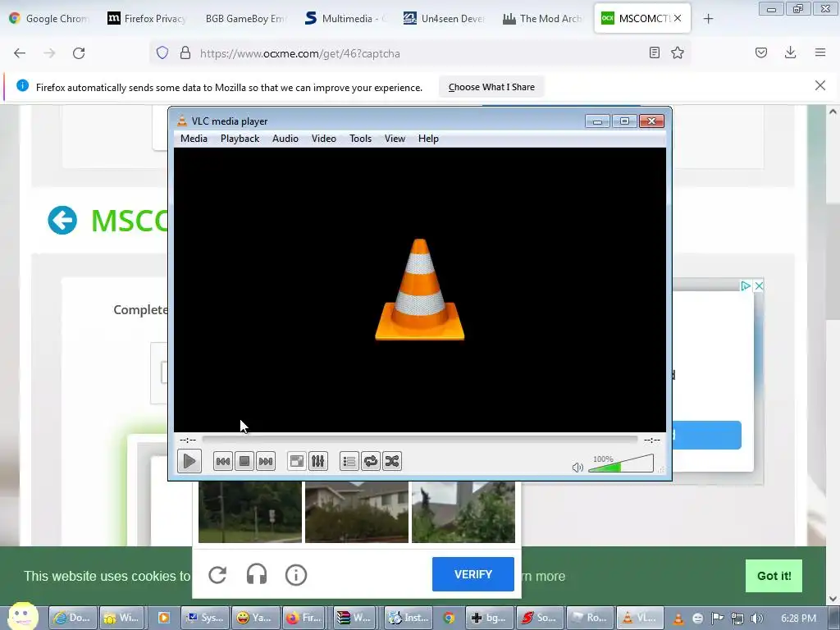The width and height of the screenshot is (840, 630).
Task: Open VLC Playback menu
Action: coord(240,139)
